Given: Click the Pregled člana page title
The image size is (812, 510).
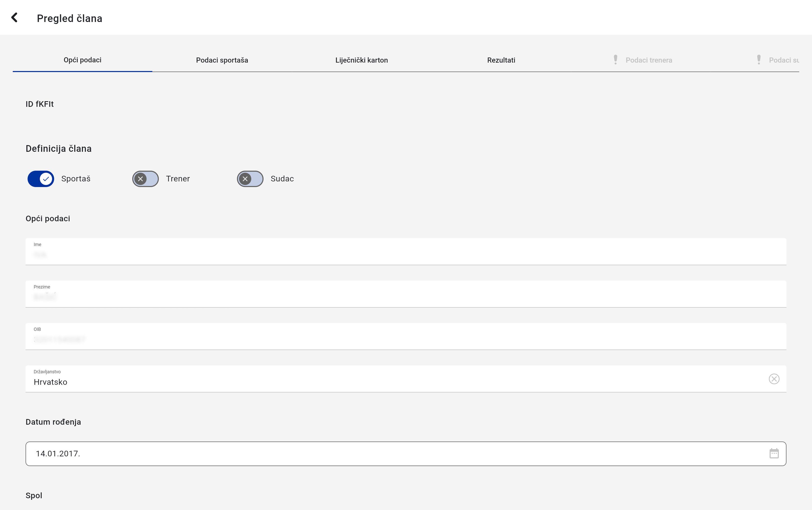Looking at the screenshot, I should (69, 18).
